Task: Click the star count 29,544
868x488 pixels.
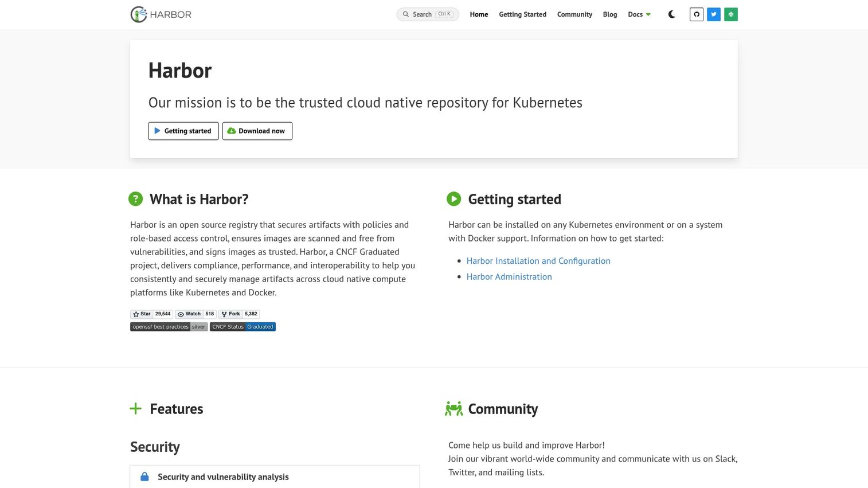Action: click(x=163, y=314)
